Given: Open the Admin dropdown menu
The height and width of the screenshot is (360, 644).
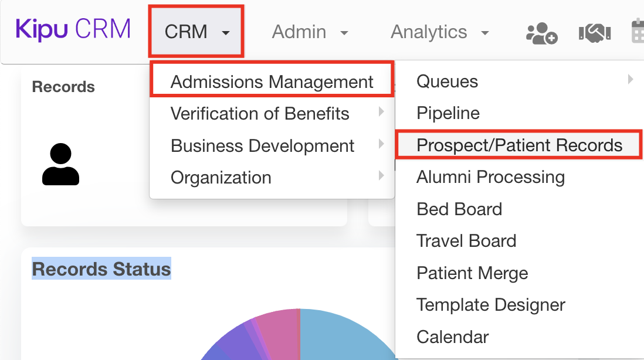Looking at the screenshot, I should click(310, 32).
